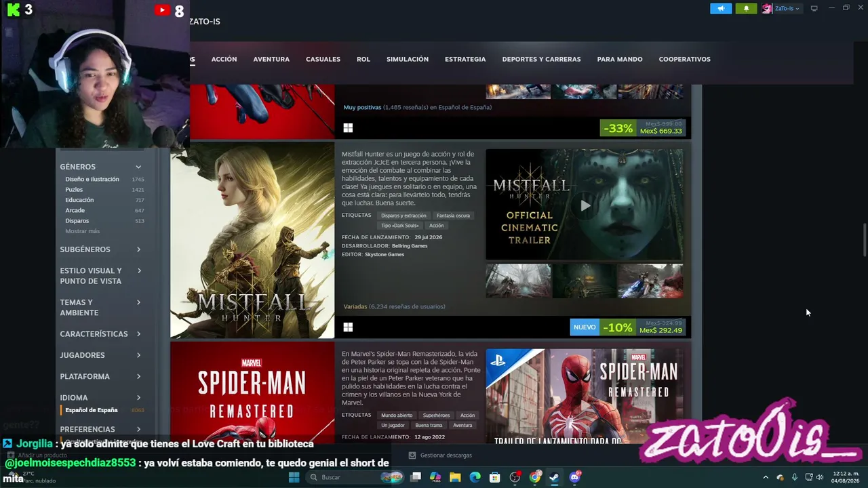Screen dimensions: 868x488
Task: Disable the Español de España language filter
Action: click(92, 410)
